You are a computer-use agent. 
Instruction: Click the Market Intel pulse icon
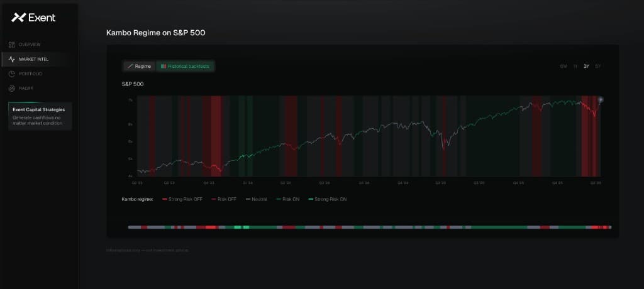[11, 59]
